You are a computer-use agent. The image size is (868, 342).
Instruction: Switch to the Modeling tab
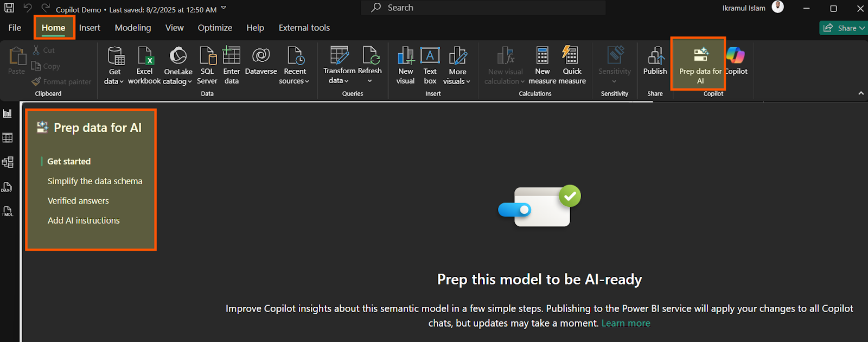[x=133, y=28]
